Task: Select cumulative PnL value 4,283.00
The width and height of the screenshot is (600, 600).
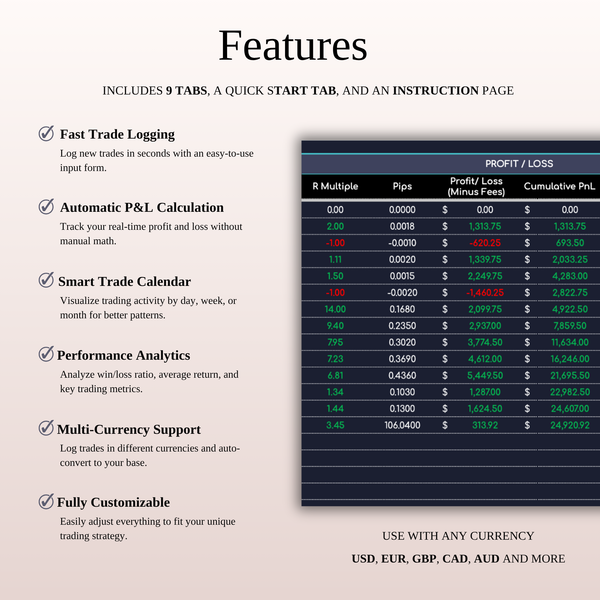Action: pos(570,276)
